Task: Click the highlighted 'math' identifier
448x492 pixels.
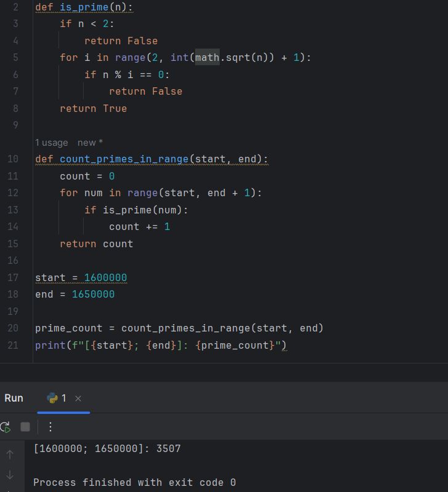Action: (207, 58)
